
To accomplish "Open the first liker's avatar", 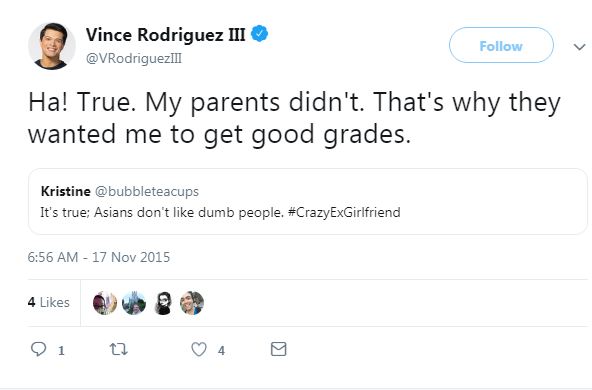I will [105, 303].
